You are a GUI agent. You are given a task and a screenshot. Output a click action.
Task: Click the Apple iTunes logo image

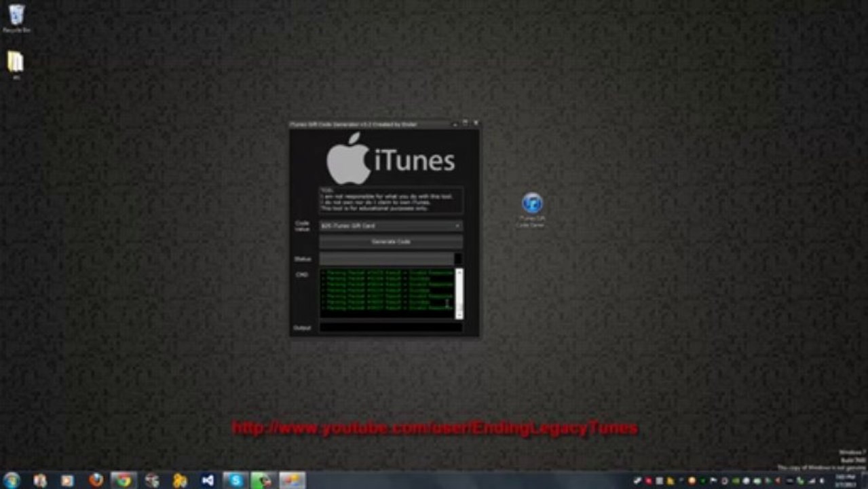pyautogui.click(x=391, y=158)
